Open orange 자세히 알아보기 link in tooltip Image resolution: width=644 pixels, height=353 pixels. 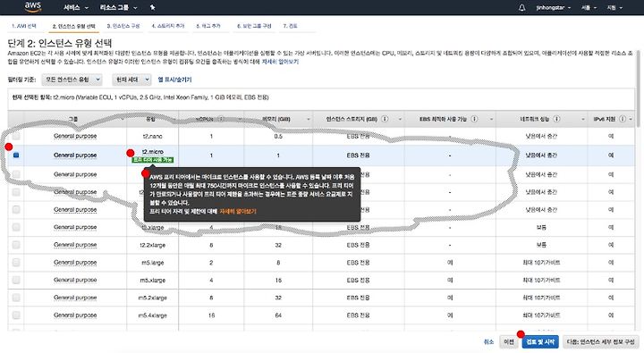pyautogui.click(x=238, y=212)
